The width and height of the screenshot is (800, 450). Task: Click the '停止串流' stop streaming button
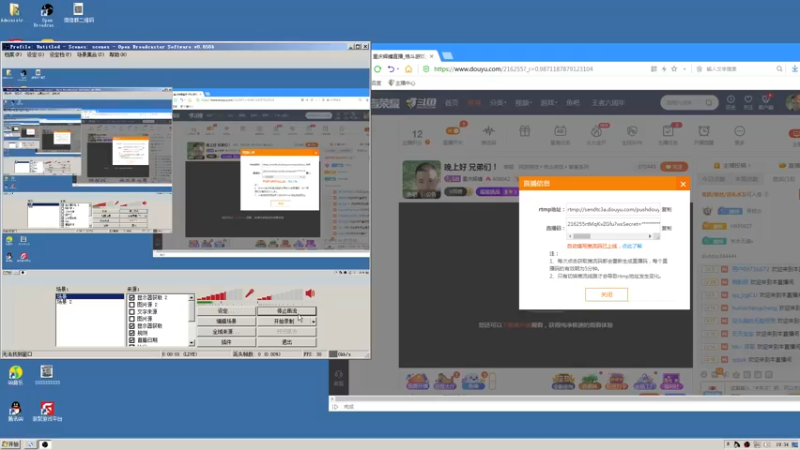pyautogui.click(x=287, y=311)
